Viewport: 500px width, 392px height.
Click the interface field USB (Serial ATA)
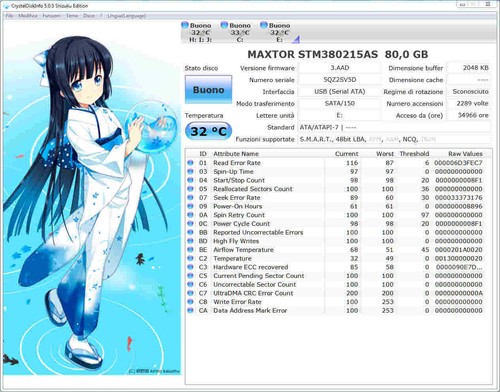340,91
